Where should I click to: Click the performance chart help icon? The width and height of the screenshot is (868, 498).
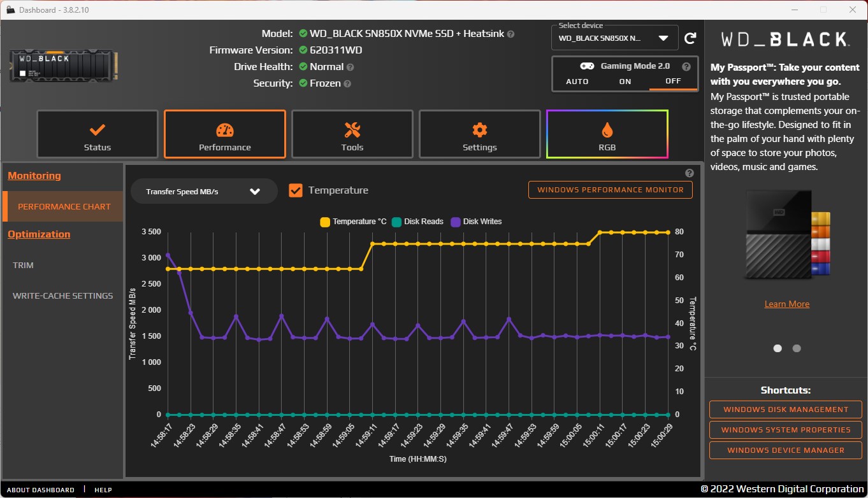pos(690,173)
